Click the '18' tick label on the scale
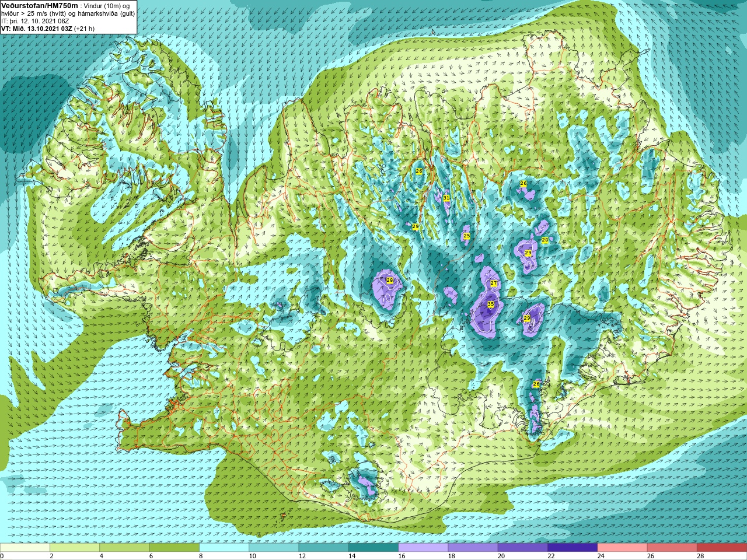Image resolution: width=747 pixels, height=560 pixels. [451, 556]
